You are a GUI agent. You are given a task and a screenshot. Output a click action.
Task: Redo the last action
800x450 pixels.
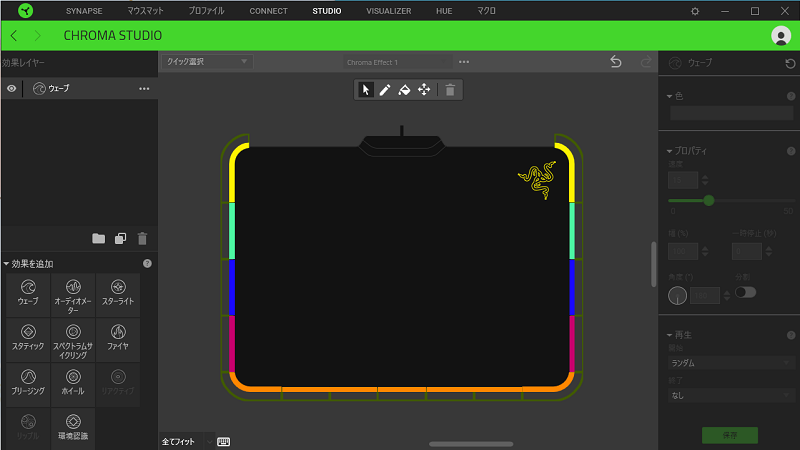click(646, 62)
